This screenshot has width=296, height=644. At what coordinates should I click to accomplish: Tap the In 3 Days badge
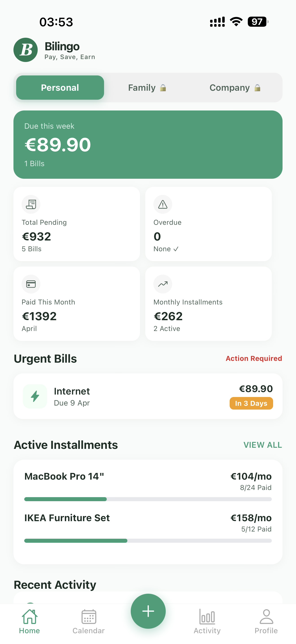(251, 403)
